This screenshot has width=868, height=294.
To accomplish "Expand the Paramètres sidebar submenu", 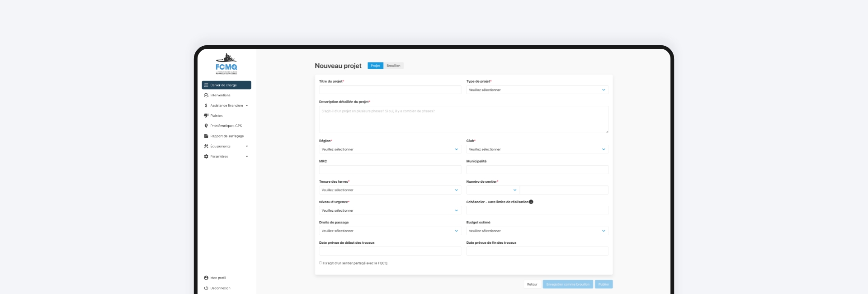I will coord(247,156).
